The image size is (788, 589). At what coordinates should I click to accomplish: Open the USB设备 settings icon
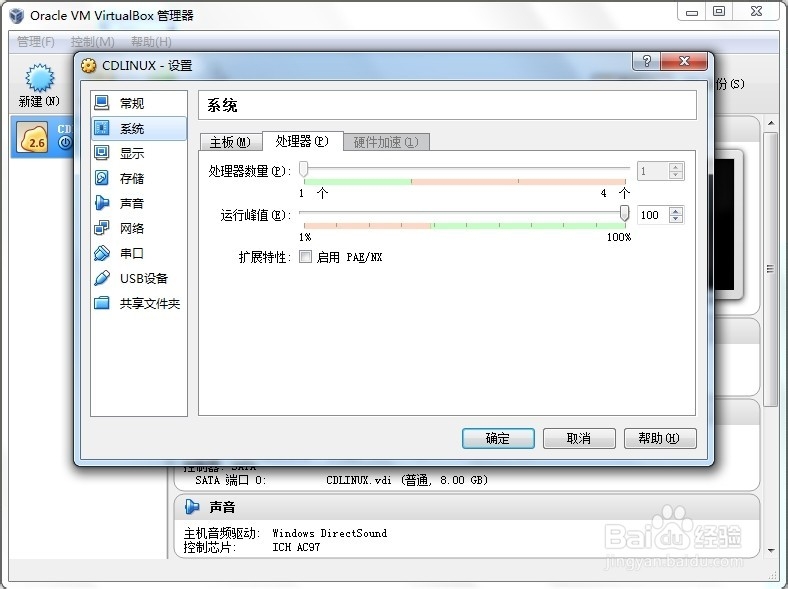(102, 278)
